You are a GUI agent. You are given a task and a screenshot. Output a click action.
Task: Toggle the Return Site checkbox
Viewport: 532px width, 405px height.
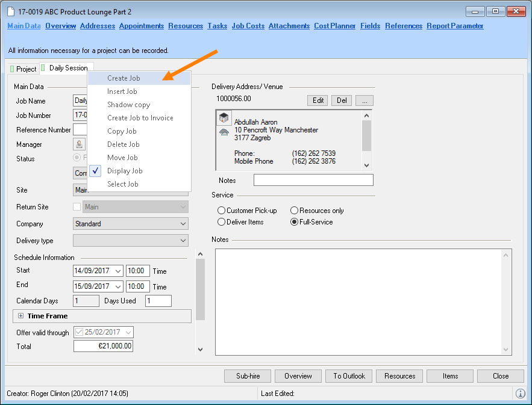77,207
